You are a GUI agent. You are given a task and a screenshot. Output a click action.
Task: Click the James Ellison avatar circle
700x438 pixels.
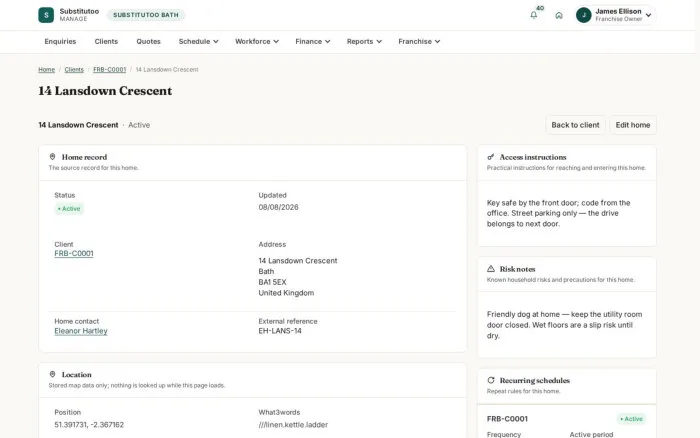pyautogui.click(x=583, y=15)
